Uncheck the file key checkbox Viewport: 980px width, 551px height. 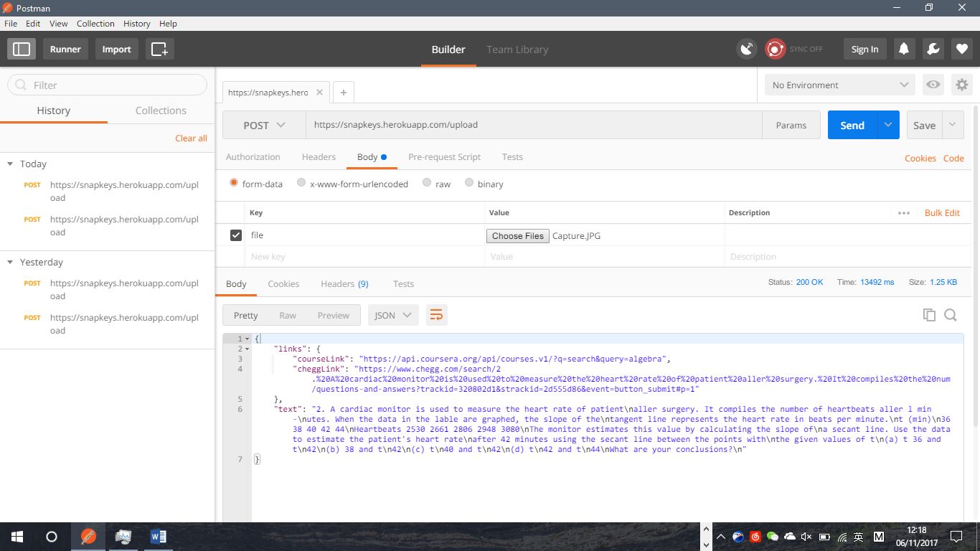pyautogui.click(x=236, y=235)
